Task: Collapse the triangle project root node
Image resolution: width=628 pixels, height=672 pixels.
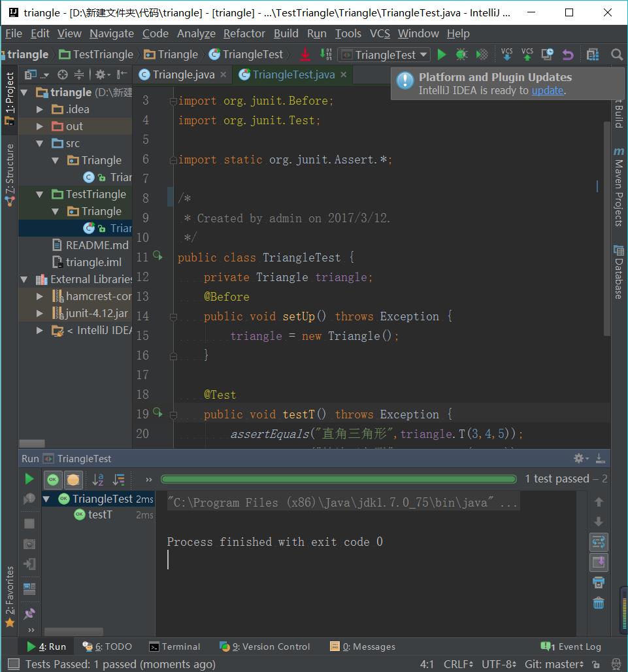Action: tap(24, 92)
